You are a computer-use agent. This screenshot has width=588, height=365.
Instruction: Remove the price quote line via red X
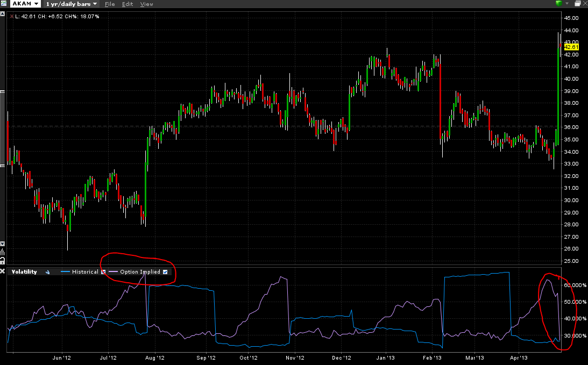12,17
